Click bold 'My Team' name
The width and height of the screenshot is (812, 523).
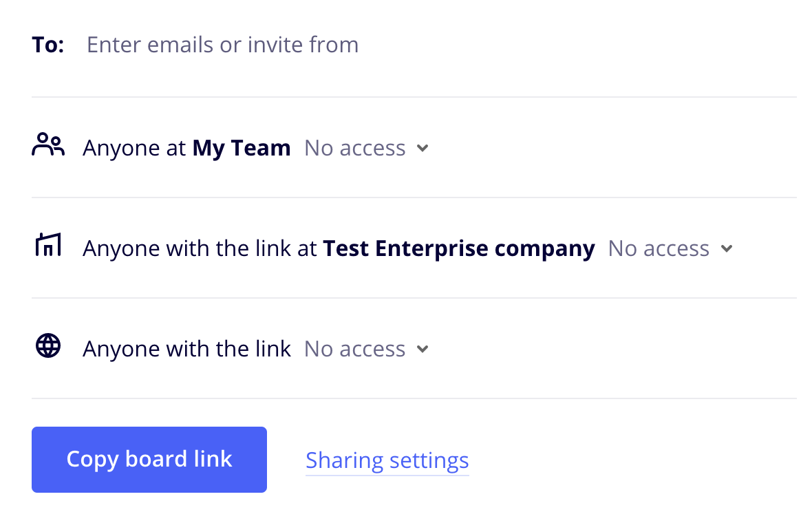coord(242,148)
